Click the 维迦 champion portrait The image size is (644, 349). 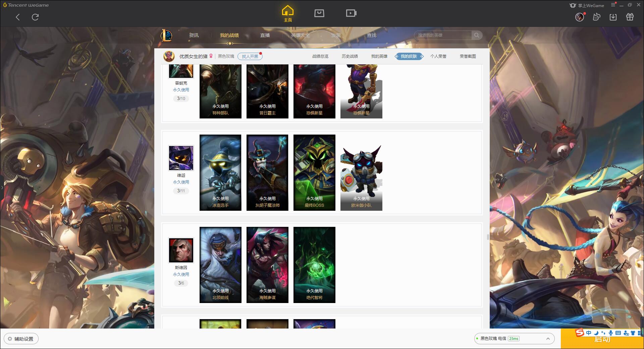[181, 158]
